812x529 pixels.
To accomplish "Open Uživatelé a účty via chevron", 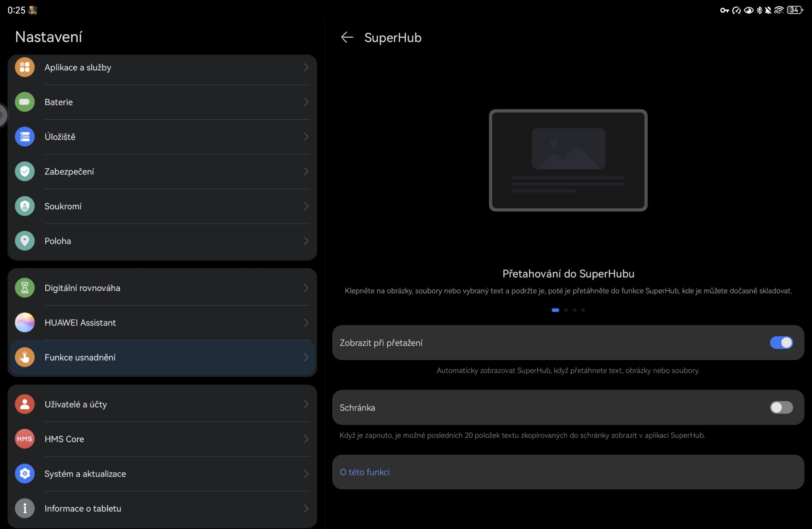I will coord(306,404).
